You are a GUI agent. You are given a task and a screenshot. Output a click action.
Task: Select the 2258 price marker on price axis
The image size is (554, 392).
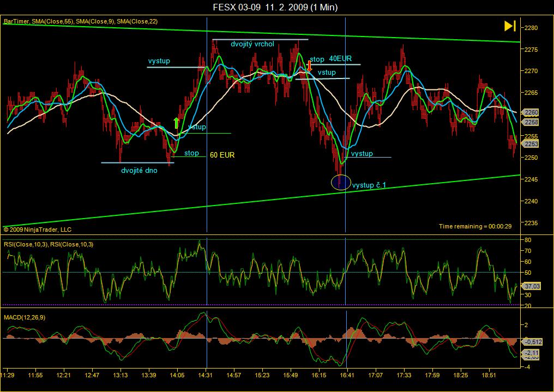point(531,122)
